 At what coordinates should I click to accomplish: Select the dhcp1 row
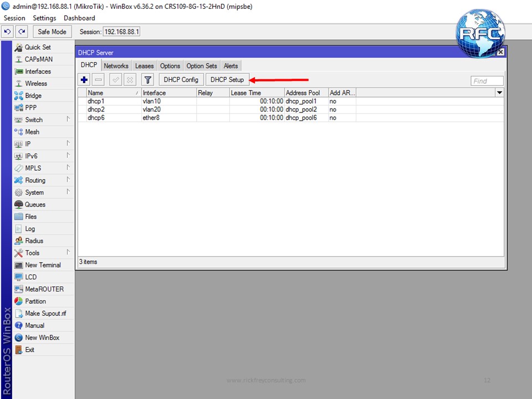291,101
